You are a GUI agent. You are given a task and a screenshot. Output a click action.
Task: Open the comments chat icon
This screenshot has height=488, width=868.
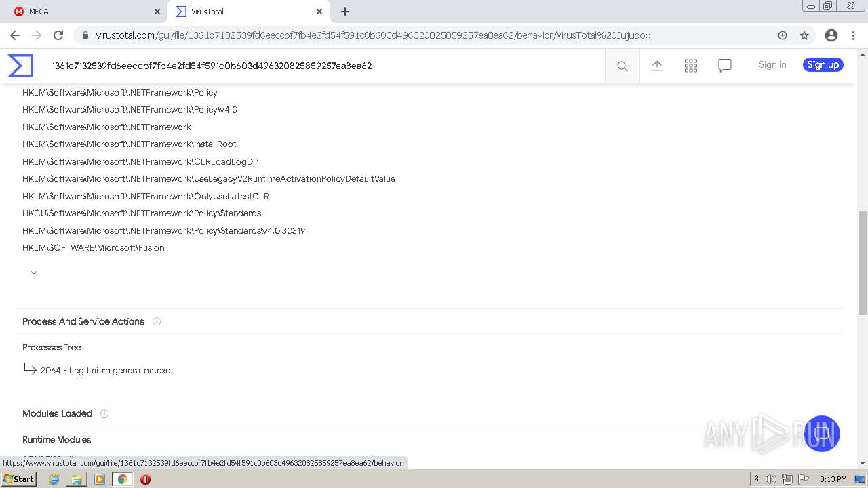[x=725, y=66]
